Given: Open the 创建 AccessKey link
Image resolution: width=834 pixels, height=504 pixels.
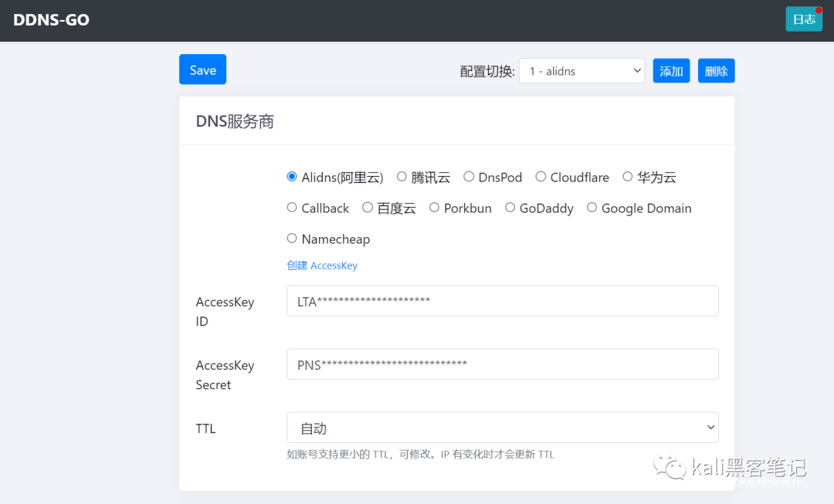Looking at the screenshot, I should point(322,266).
